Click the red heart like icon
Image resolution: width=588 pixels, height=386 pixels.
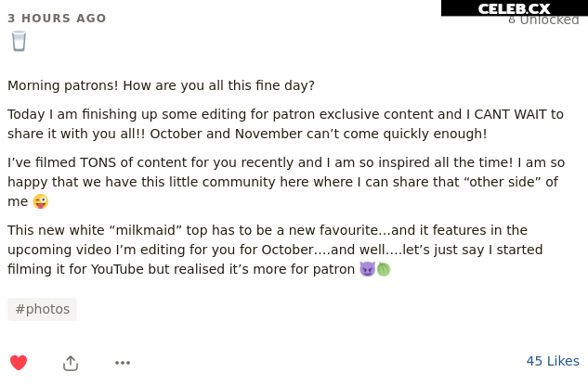[19, 363]
